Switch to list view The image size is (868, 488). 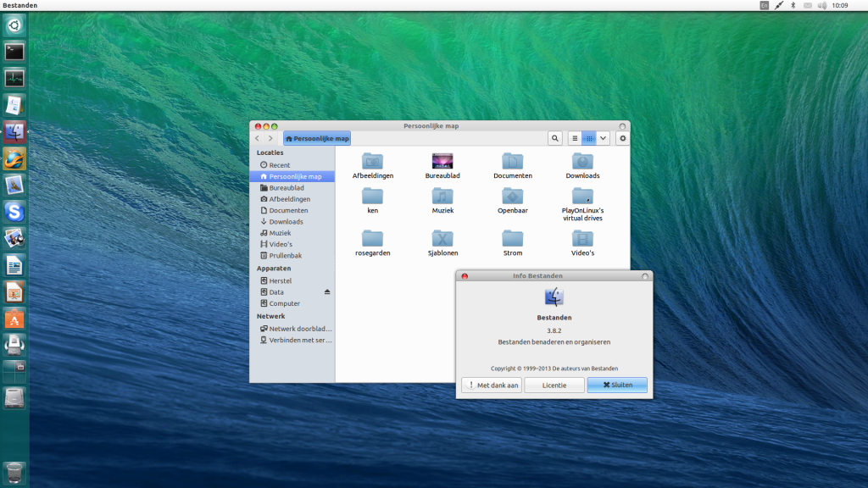coord(574,138)
